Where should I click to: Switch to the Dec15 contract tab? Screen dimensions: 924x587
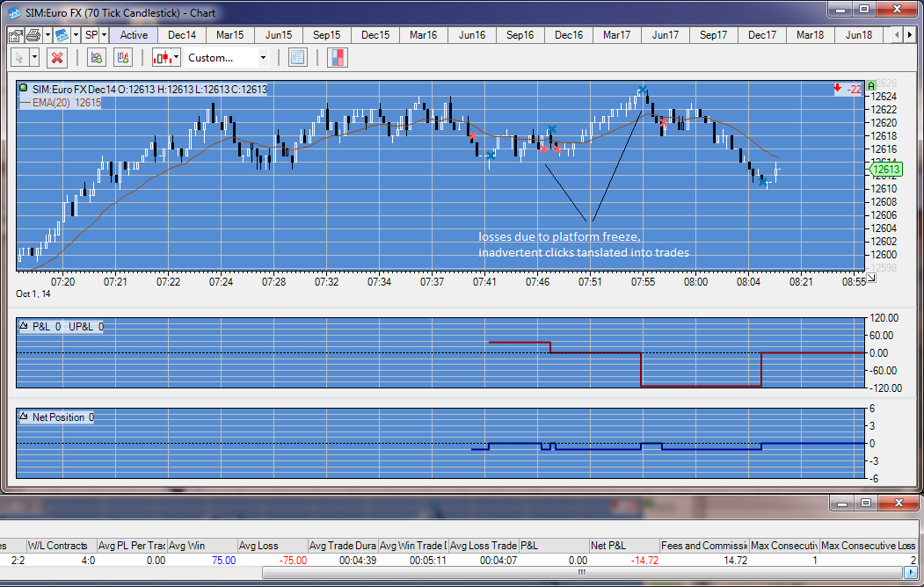click(x=375, y=35)
